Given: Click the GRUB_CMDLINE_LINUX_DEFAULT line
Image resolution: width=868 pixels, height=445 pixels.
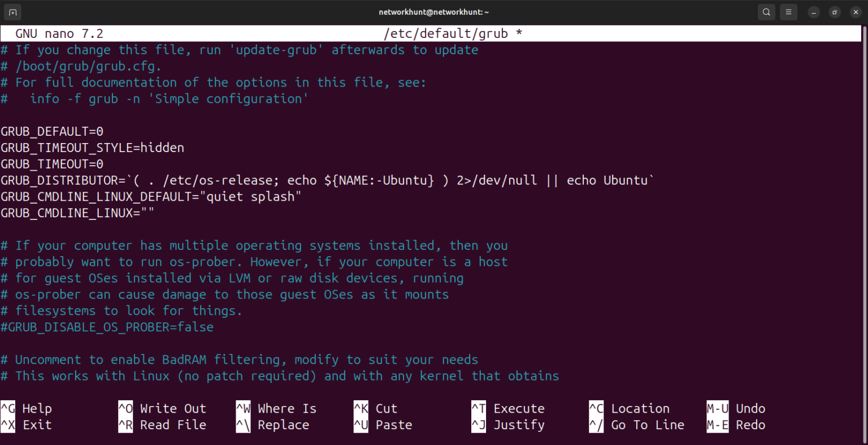Looking at the screenshot, I should (x=150, y=196).
